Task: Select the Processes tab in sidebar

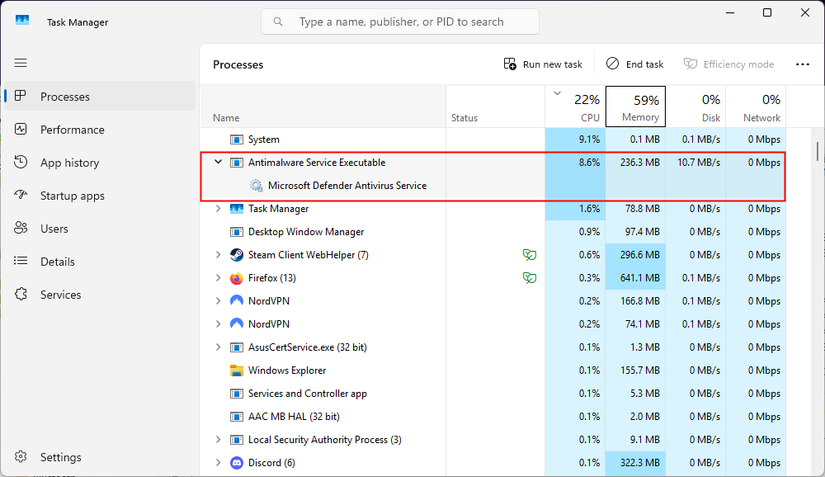Action: (x=65, y=97)
